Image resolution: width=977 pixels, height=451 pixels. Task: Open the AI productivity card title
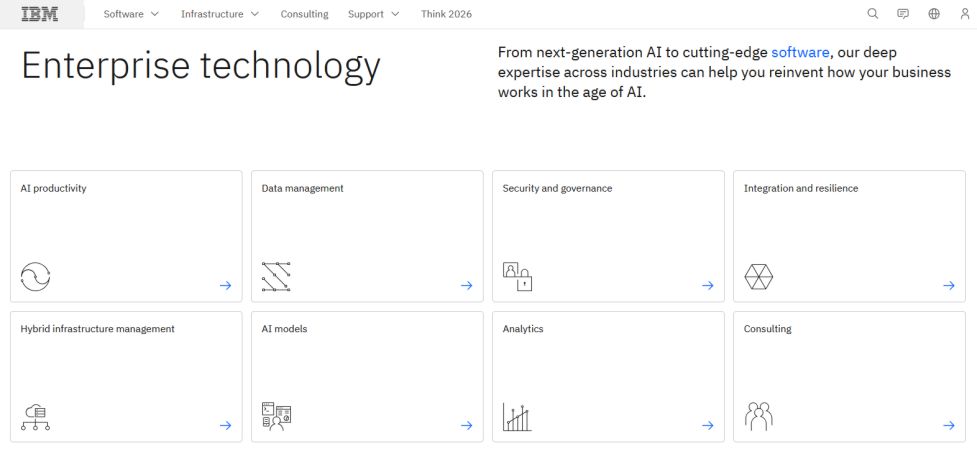[x=54, y=188]
